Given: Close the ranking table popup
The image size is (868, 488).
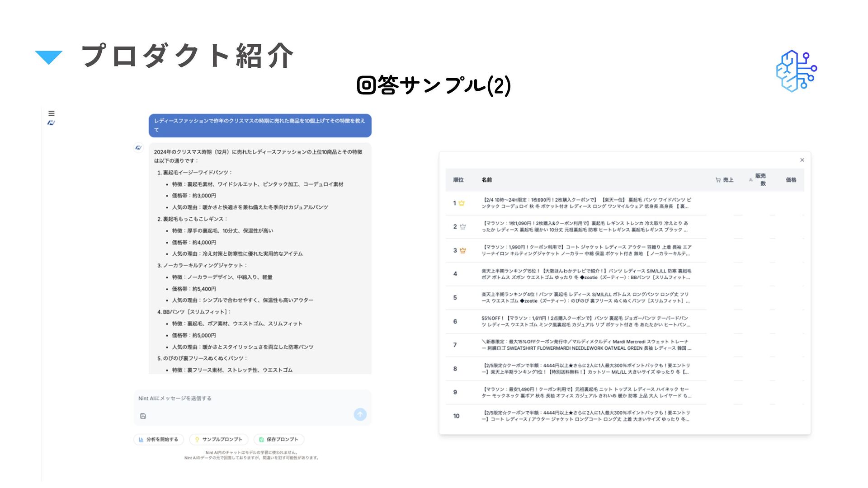Looking at the screenshot, I should [802, 160].
